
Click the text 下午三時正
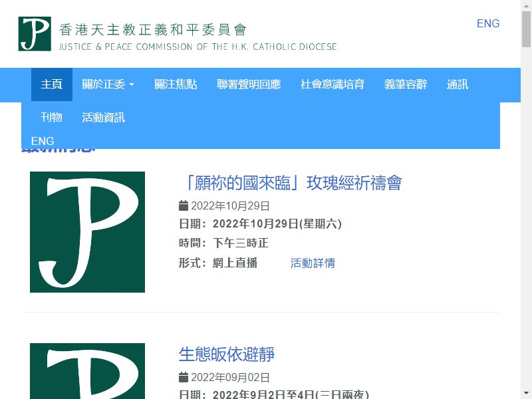(241, 243)
